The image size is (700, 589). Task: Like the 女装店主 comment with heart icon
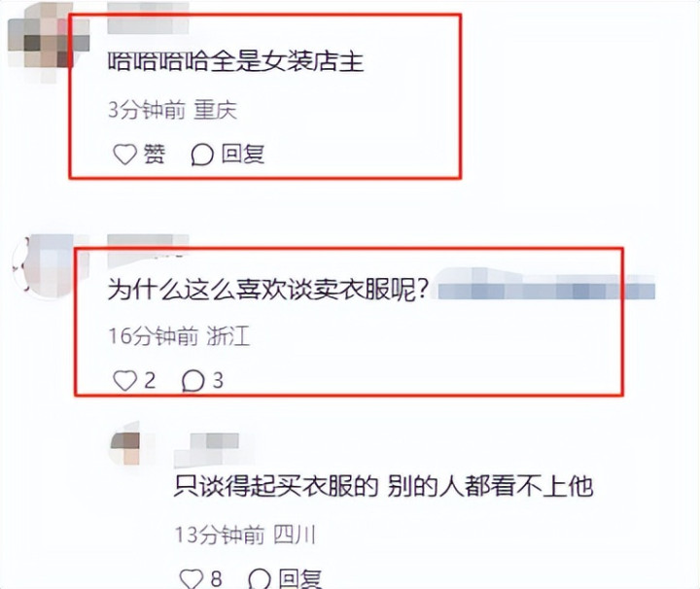tap(125, 155)
